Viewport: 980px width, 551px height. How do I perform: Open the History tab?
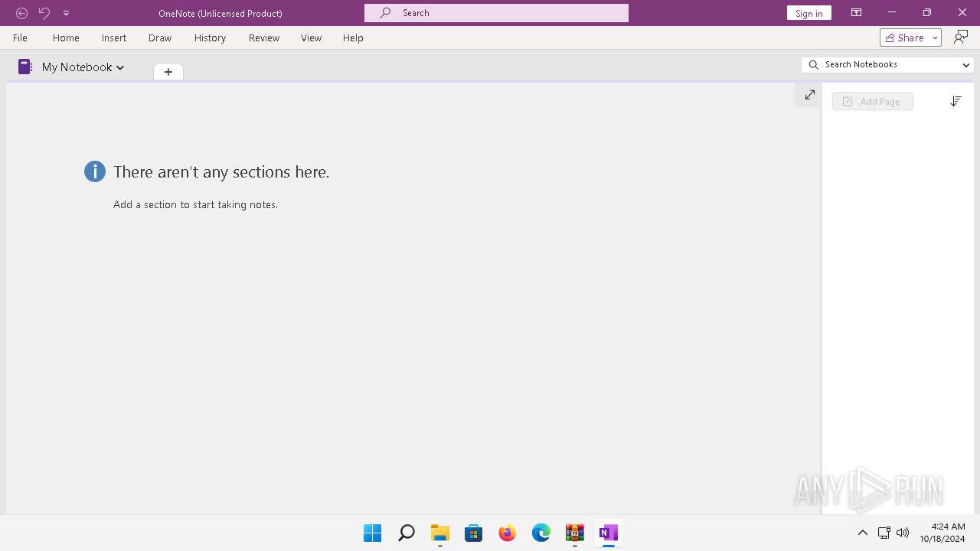click(x=210, y=37)
